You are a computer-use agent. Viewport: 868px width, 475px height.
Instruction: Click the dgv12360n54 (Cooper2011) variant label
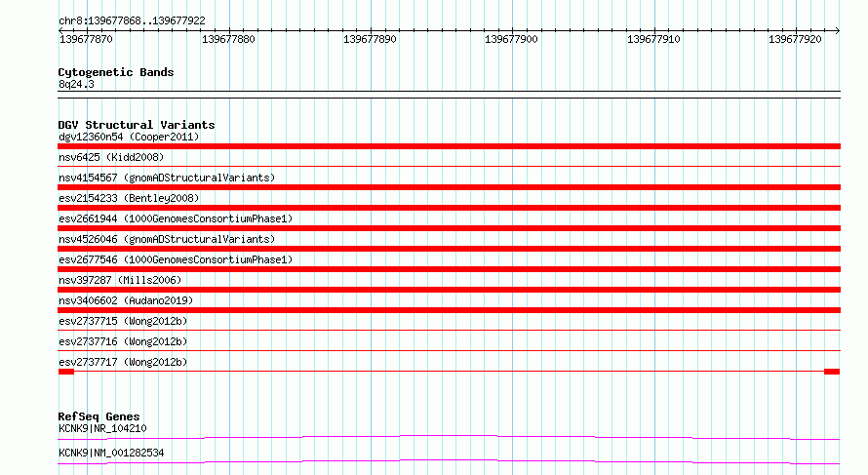[x=129, y=137]
